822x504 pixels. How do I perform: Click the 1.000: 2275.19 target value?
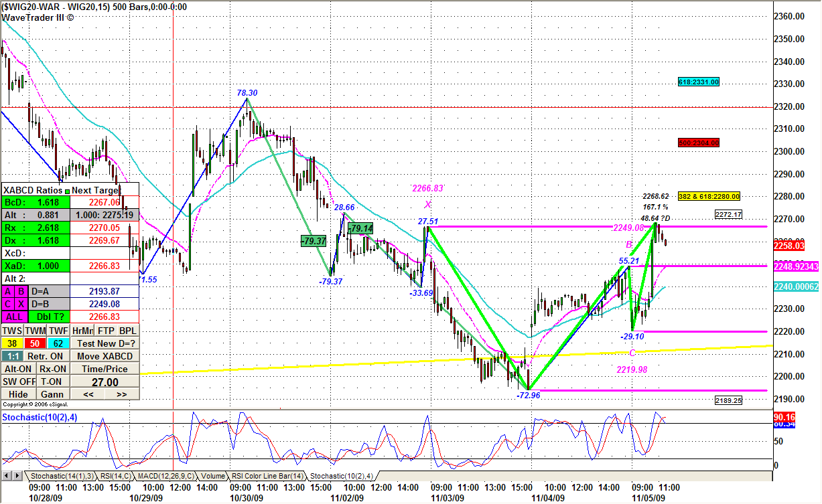(105, 215)
